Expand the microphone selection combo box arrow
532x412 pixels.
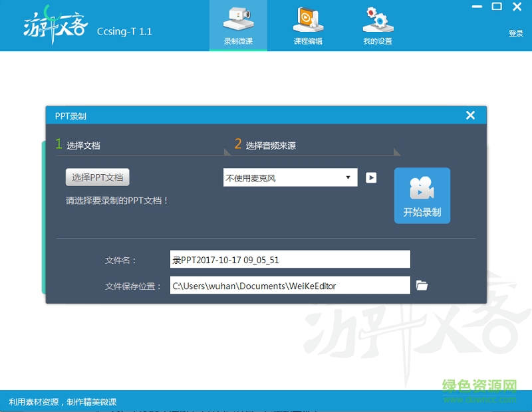tap(347, 177)
